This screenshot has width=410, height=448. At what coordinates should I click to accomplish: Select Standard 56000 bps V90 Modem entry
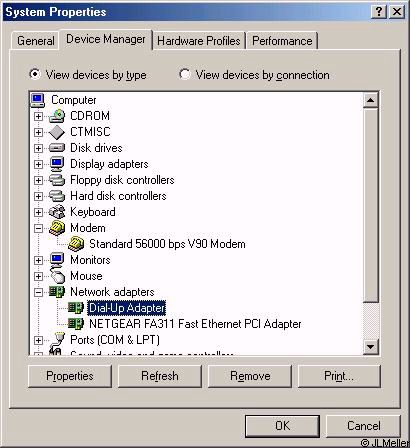click(x=167, y=244)
